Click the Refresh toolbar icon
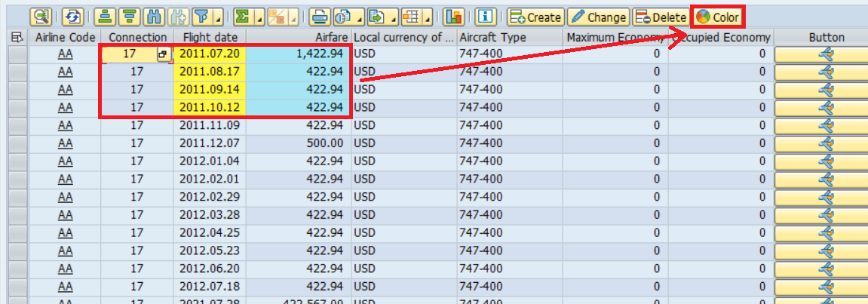The image size is (868, 304). point(72,17)
